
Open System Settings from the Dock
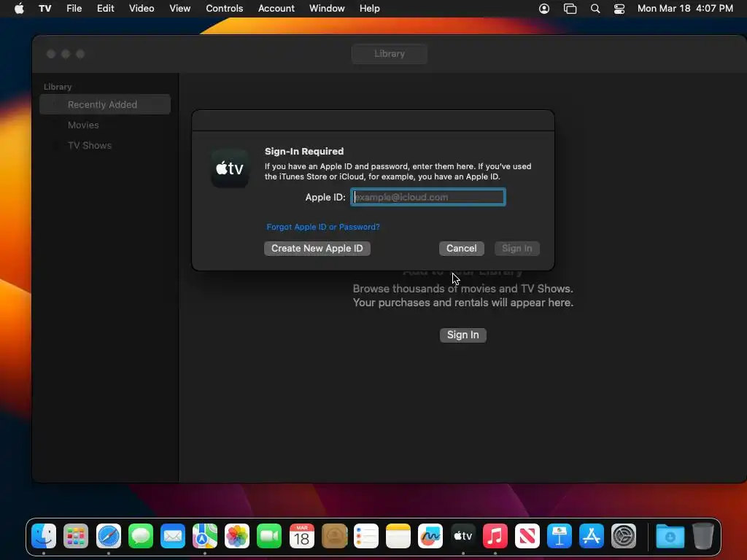click(624, 536)
